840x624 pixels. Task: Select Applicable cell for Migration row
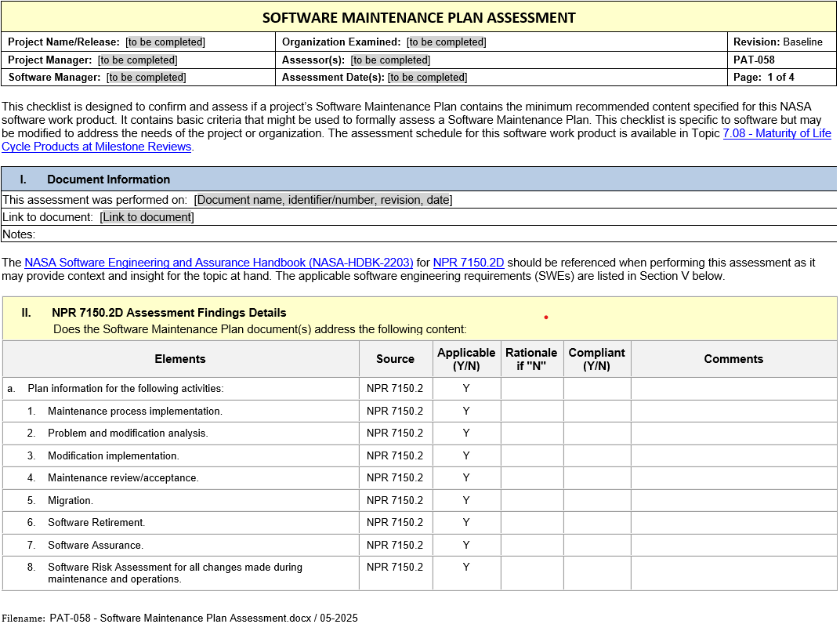pyautogui.click(x=466, y=501)
